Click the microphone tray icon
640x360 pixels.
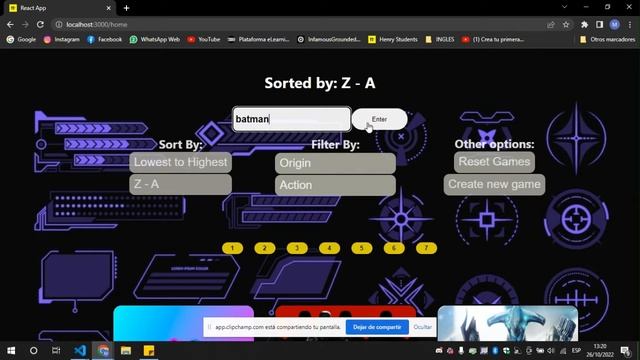(461, 351)
